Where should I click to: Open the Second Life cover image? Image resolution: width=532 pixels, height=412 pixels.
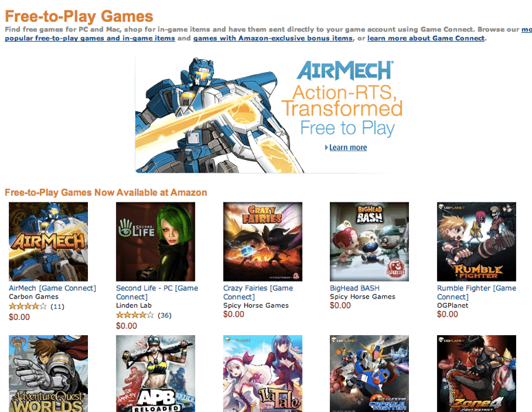155,242
